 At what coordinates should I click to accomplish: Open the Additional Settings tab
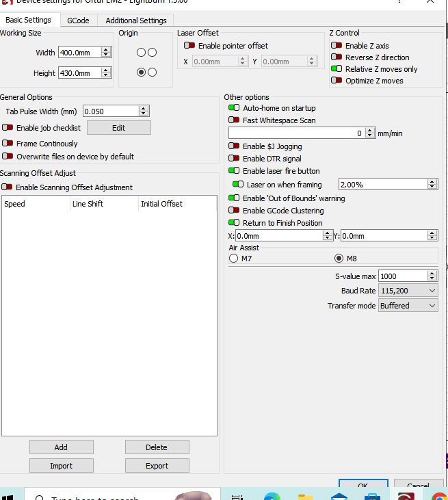point(136,21)
